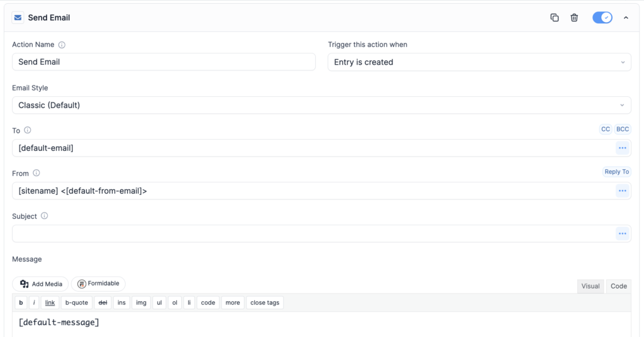Delete the Send Email action via trash icon

pos(574,18)
